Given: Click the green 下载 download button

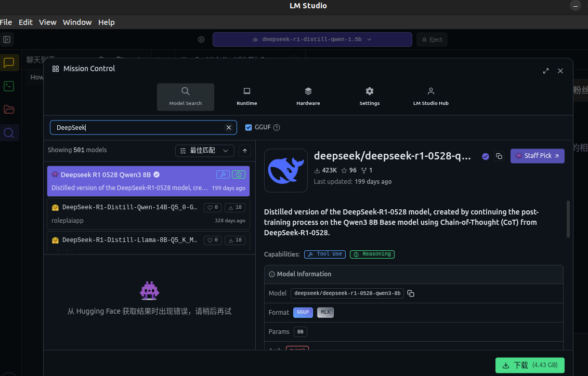Looking at the screenshot, I should coord(529,365).
